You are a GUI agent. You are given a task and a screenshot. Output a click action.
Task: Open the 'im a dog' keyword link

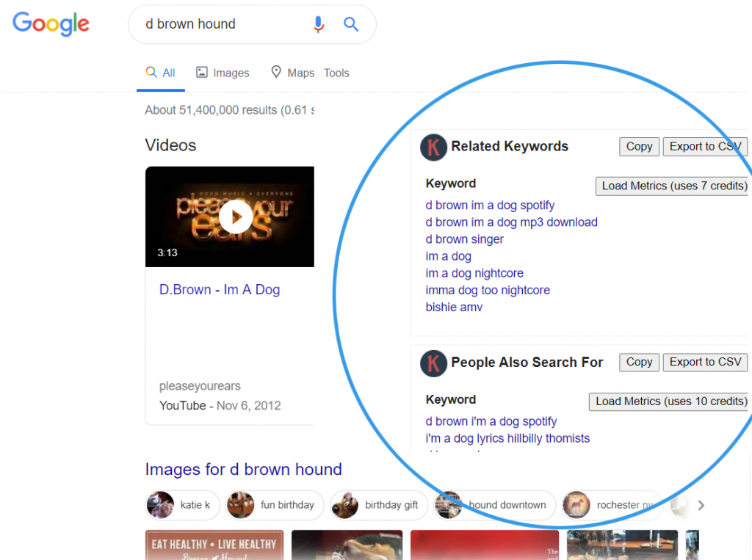449,256
